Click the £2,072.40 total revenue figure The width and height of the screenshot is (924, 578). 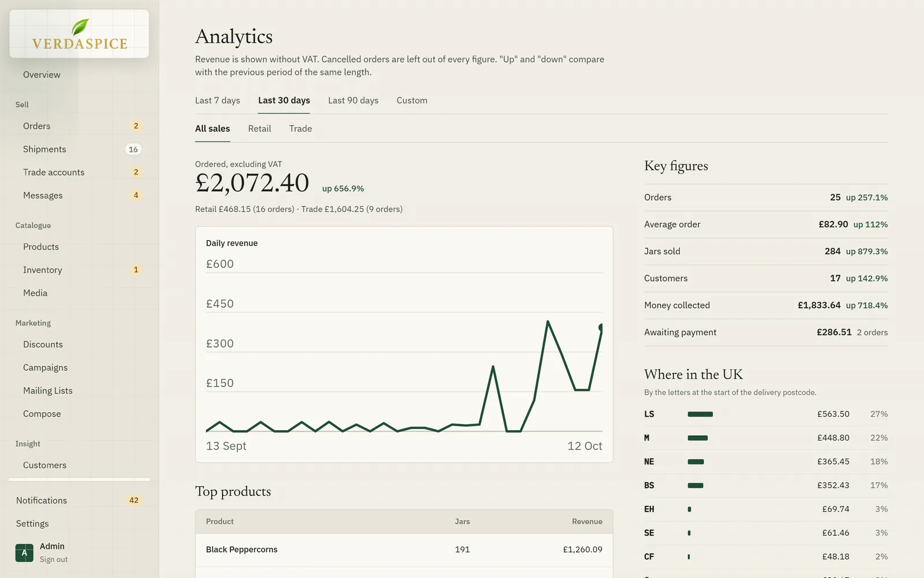(x=252, y=183)
